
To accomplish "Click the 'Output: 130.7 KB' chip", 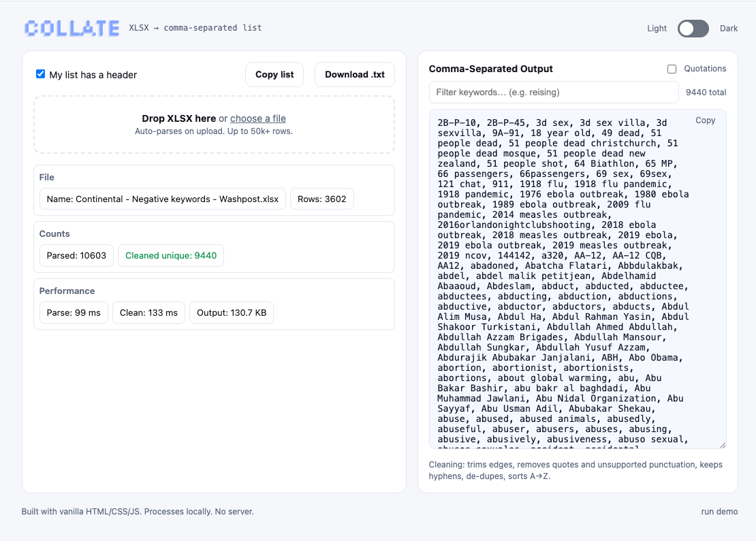I will 232,312.
